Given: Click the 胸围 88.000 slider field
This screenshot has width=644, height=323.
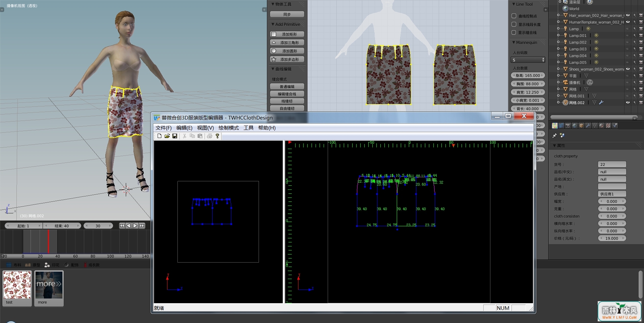Looking at the screenshot, I should point(528,84).
